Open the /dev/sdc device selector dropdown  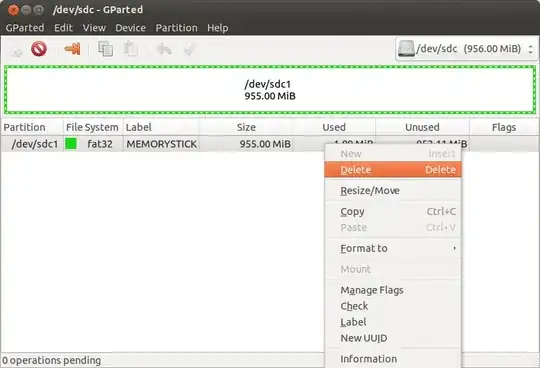(x=466, y=49)
